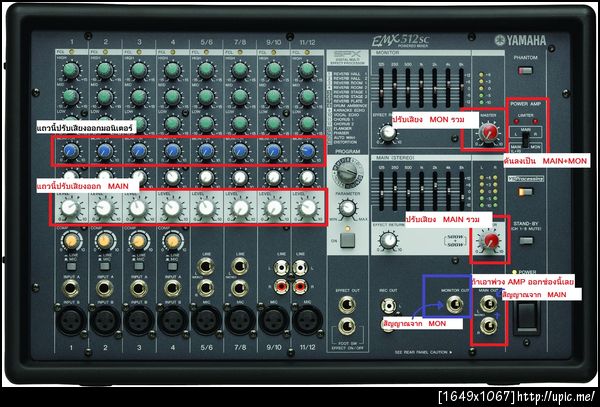Click channel 5/6 MIC XLR socket

[x=206, y=320]
